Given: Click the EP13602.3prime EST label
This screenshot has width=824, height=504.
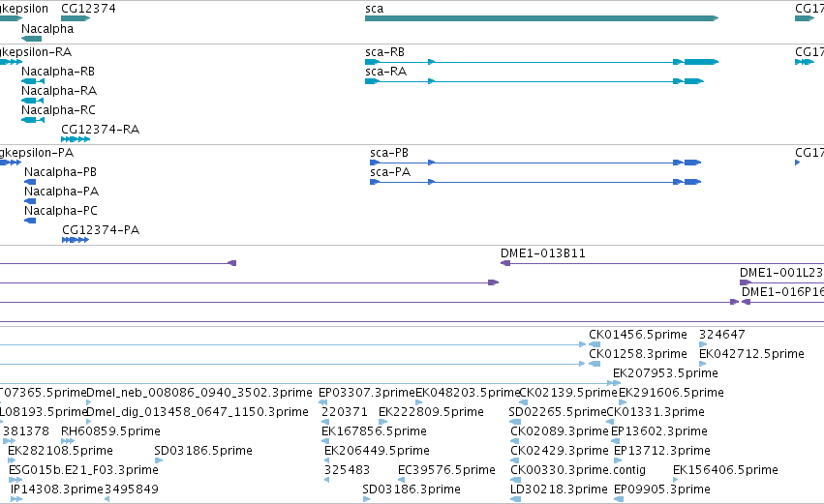Looking at the screenshot, I should tap(659, 432).
